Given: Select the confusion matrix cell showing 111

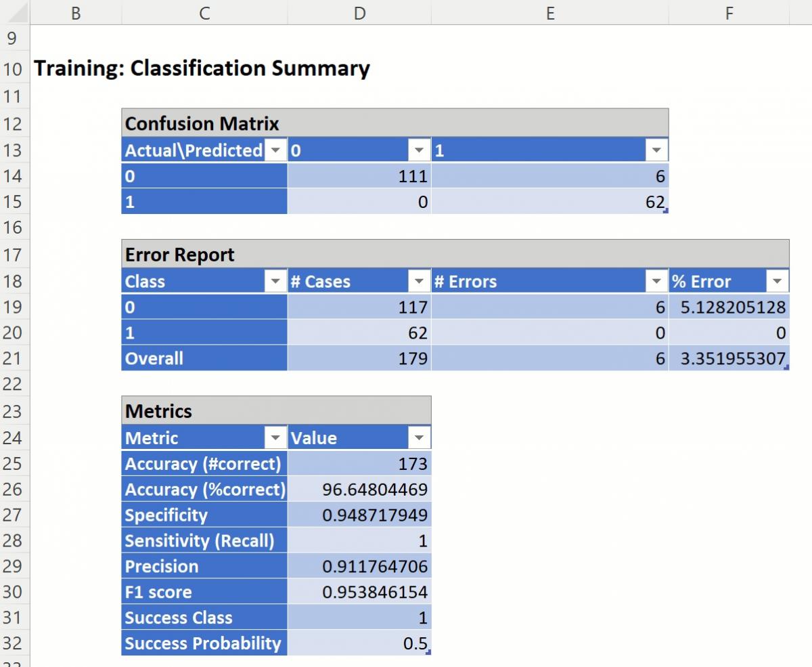Looking at the screenshot, I should coord(359,177).
